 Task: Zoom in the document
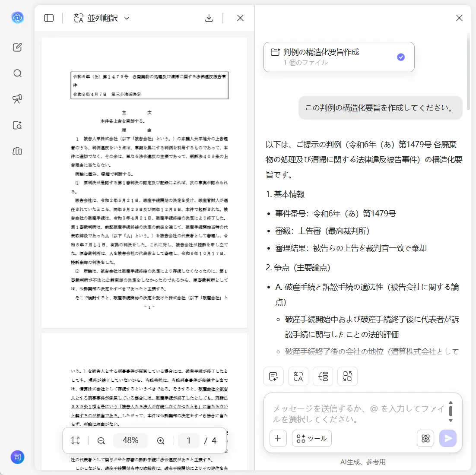(x=161, y=441)
